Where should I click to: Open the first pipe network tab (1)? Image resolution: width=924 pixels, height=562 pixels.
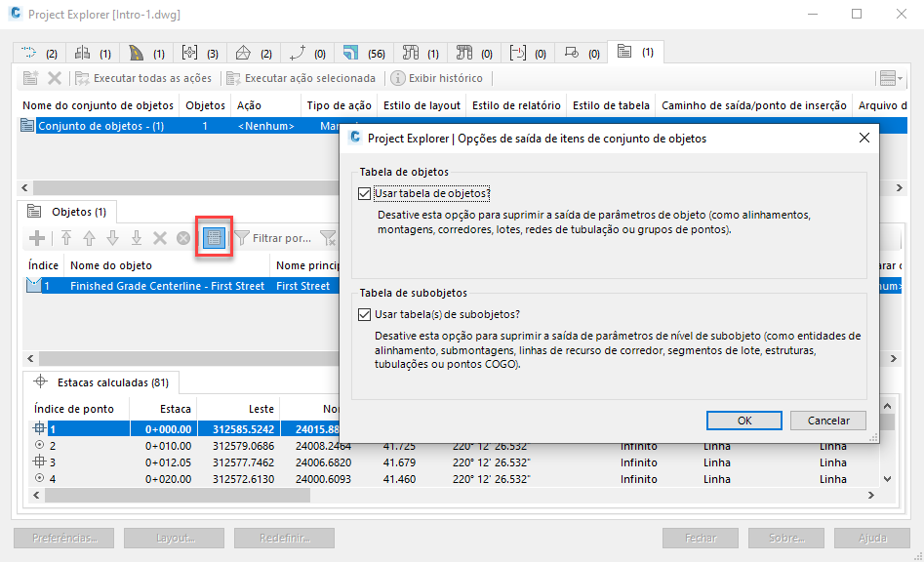coord(421,53)
